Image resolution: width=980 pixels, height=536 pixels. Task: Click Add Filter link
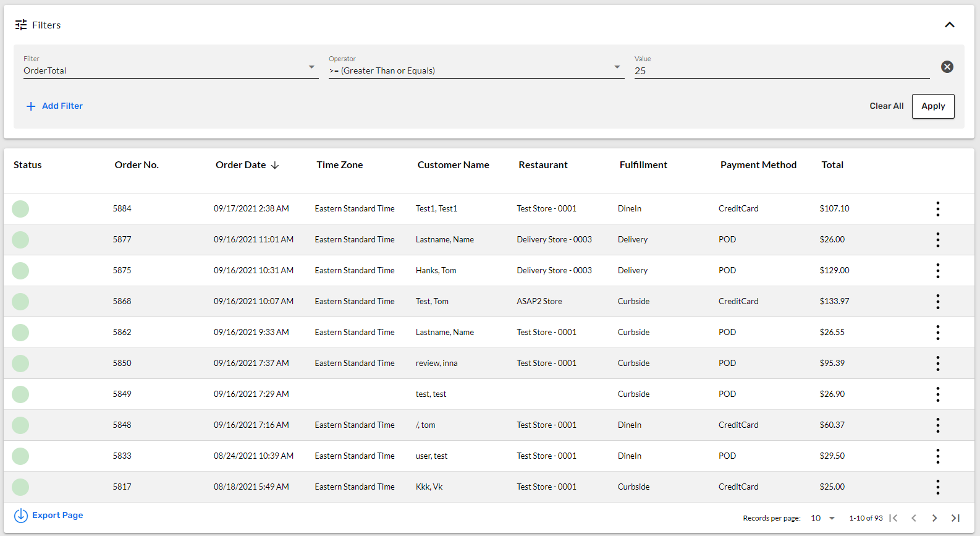coord(54,106)
